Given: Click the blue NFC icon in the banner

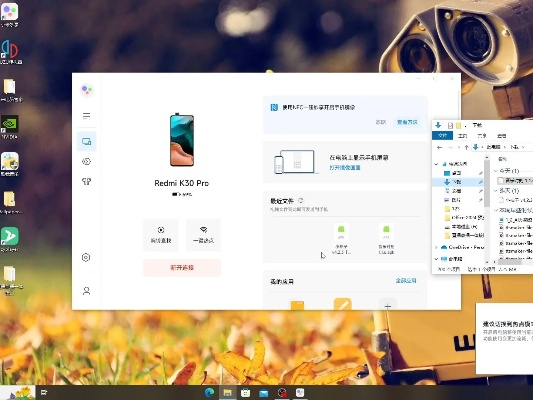Looking at the screenshot, I should coord(274,107).
